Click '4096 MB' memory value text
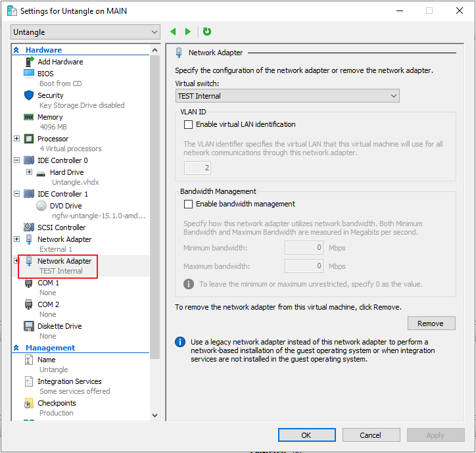This screenshot has width=476, height=453. click(x=53, y=127)
